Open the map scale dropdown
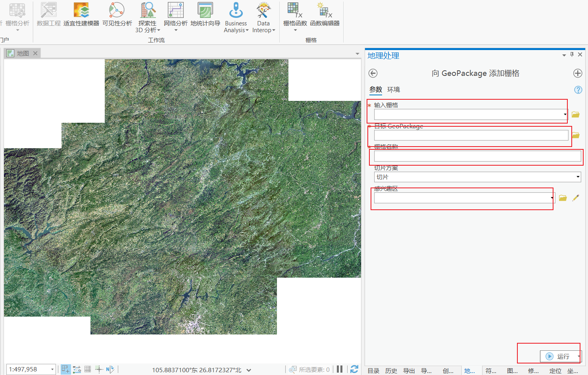The height and width of the screenshot is (375, 588). pos(52,369)
